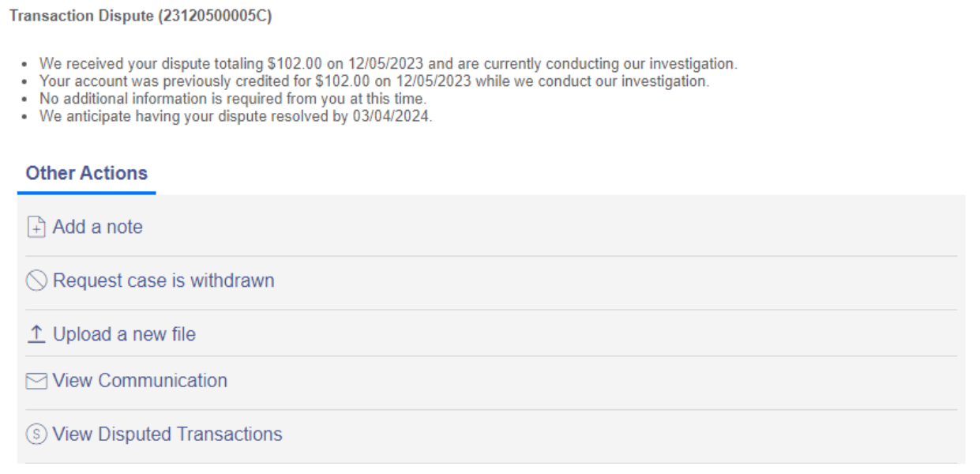
Task: Select Request case is withdrawn
Action: pyautogui.click(x=163, y=281)
